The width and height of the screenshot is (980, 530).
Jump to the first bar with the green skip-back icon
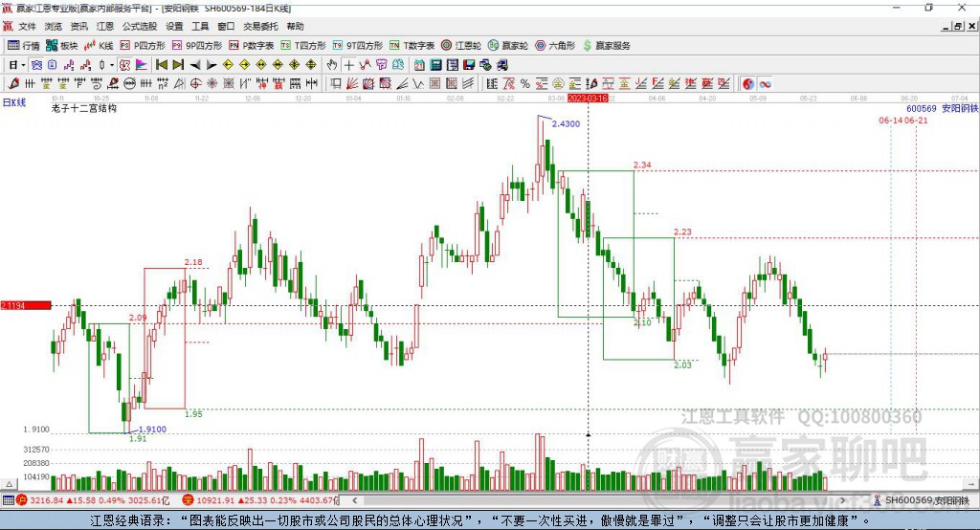coord(161,65)
